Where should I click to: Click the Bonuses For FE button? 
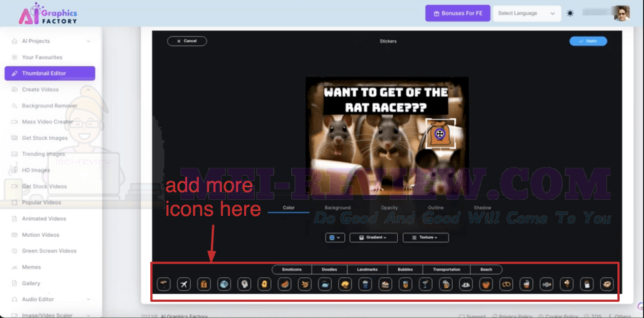[x=458, y=13]
